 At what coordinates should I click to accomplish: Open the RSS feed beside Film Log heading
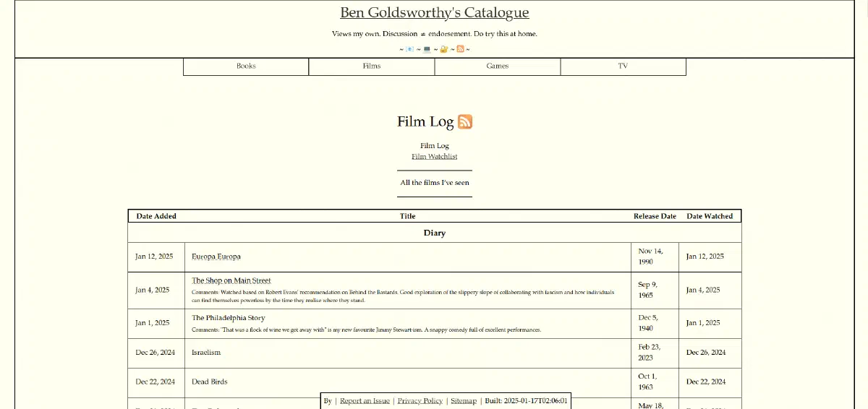tap(465, 121)
